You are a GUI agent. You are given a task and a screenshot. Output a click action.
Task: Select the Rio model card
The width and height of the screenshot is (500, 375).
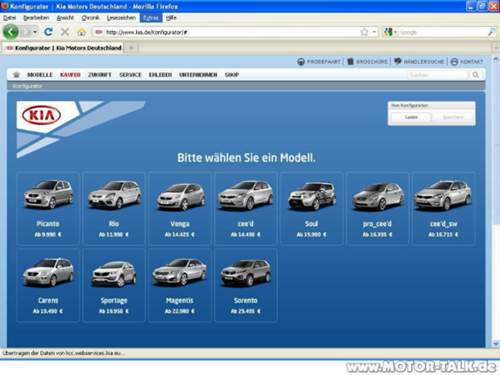114,208
